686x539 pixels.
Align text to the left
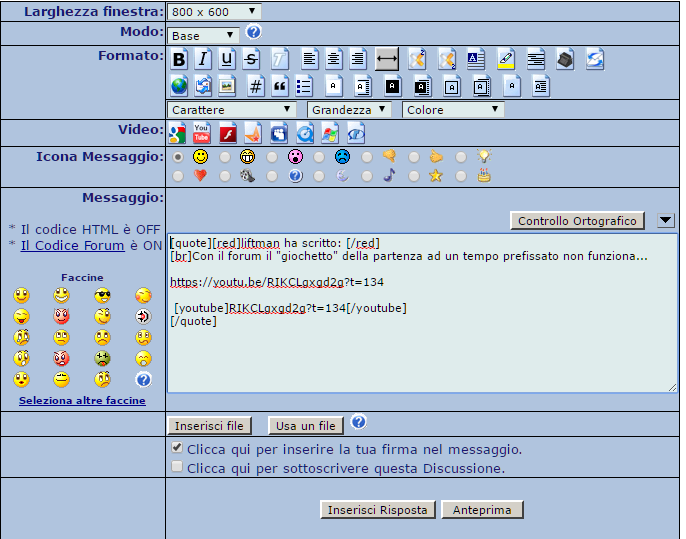click(310, 59)
